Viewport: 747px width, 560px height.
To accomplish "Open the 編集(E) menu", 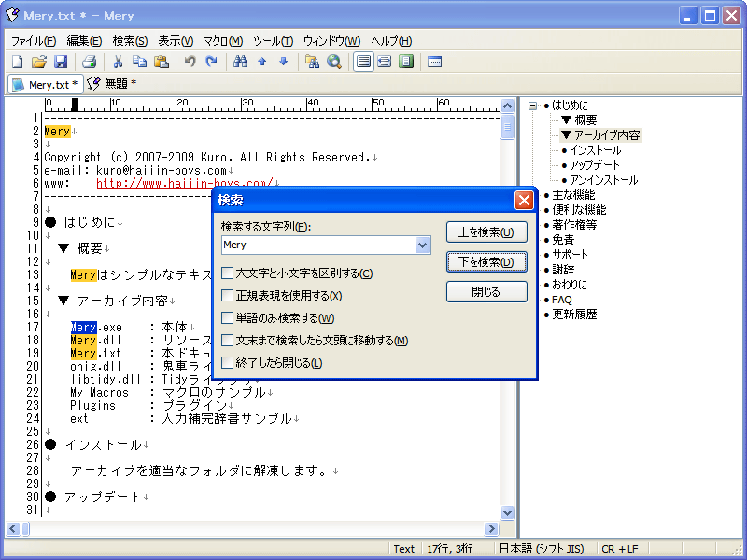I will point(84,41).
